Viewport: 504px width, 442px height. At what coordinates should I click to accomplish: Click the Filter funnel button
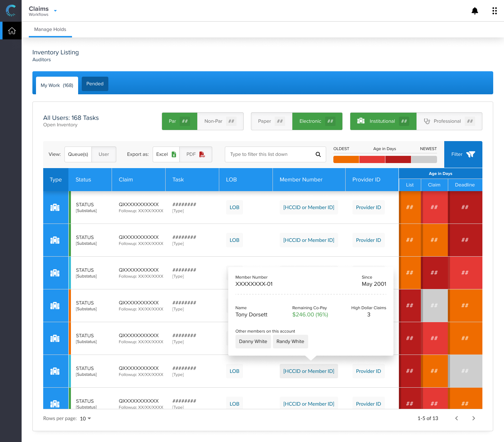coord(463,154)
